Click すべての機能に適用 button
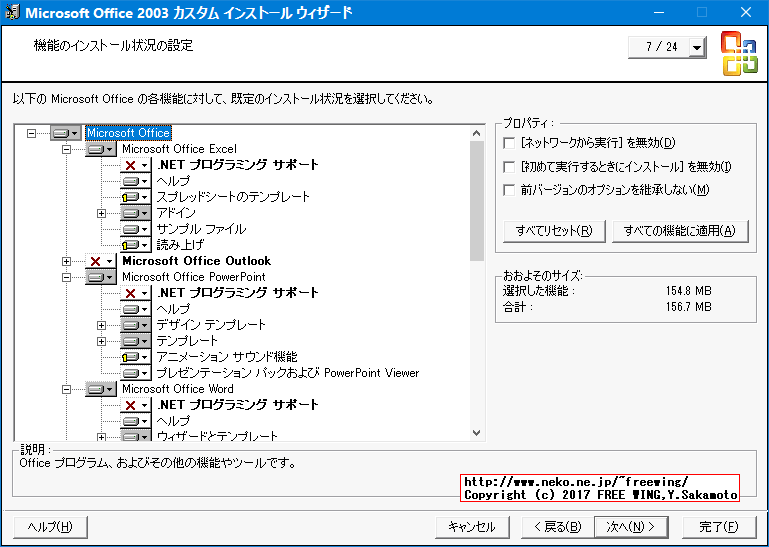The image size is (769, 547). (x=680, y=231)
